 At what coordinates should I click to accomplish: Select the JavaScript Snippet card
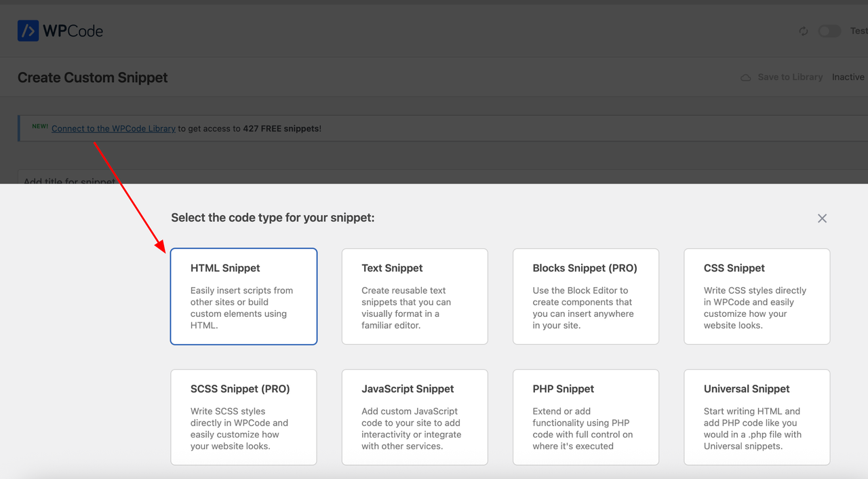[x=414, y=417]
